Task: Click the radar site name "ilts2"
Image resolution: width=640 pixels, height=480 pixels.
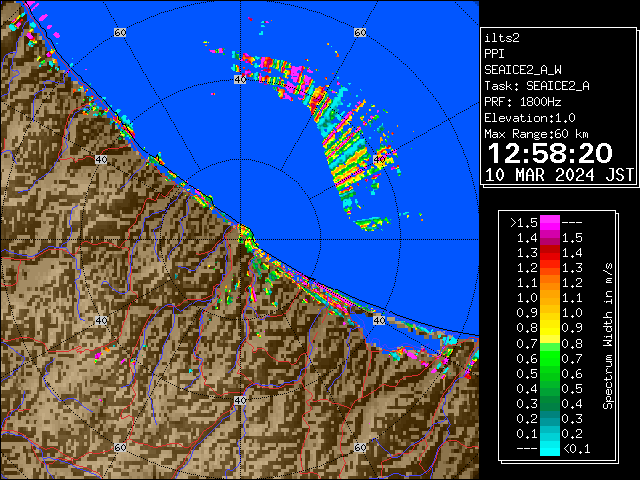Action: [x=502, y=38]
